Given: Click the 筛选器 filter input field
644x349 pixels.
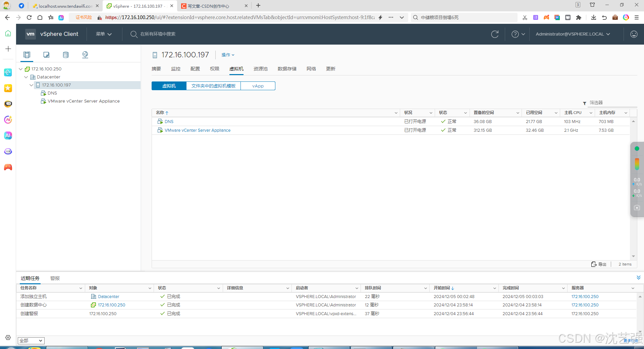Looking at the screenshot, I should [612, 103].
